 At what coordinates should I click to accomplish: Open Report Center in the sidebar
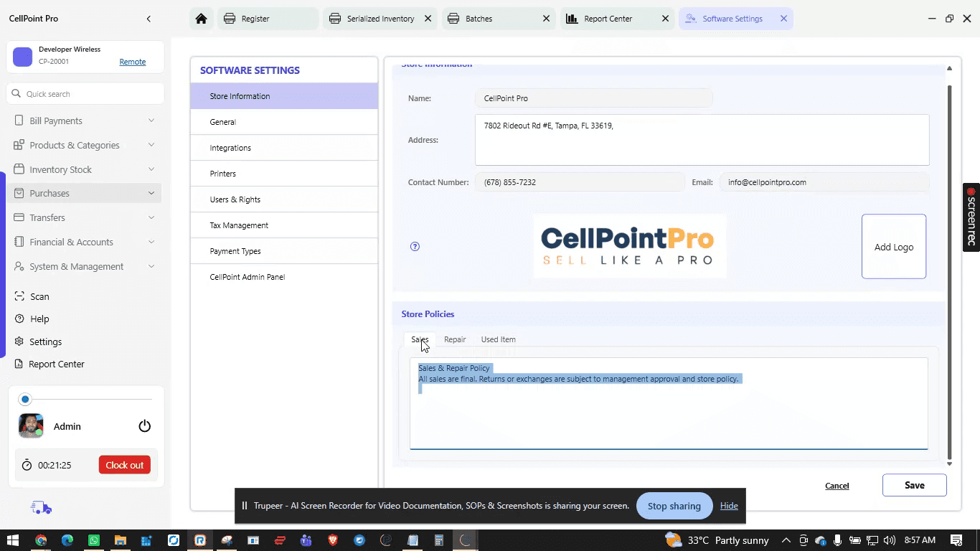click(x=50, y=364)
